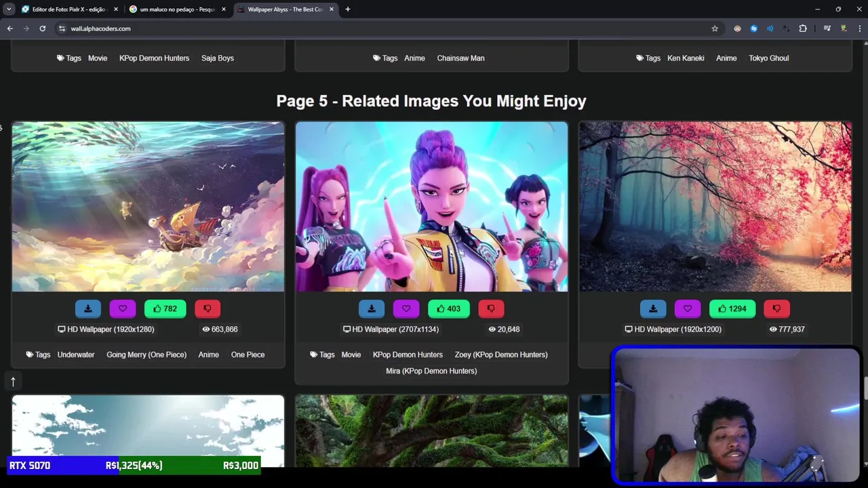The width and height of the screenshot is (868, 488).
Task: Click the page's vertical scrollbar thumb
Action: (865, 387)
